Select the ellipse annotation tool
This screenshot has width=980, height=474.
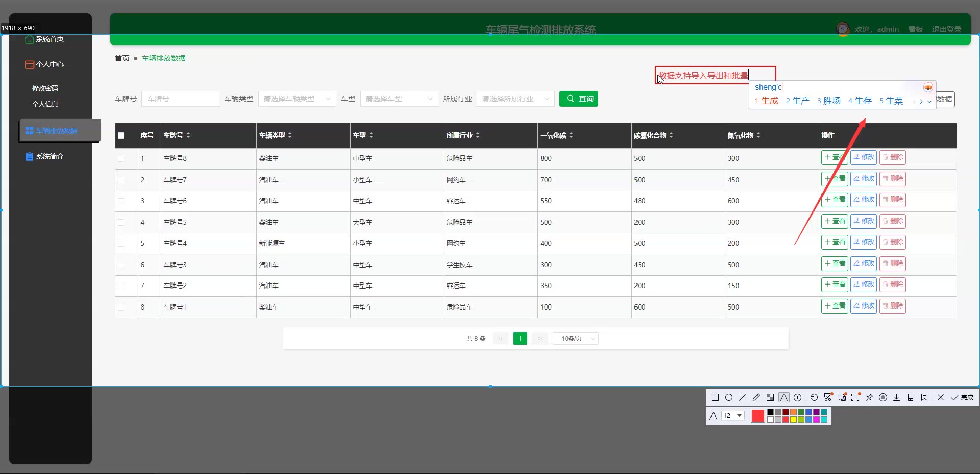(729, 397)
